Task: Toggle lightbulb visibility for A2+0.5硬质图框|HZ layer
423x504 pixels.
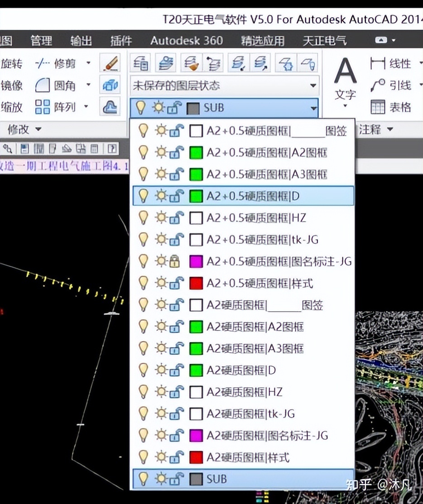Action: click(143, 218)
